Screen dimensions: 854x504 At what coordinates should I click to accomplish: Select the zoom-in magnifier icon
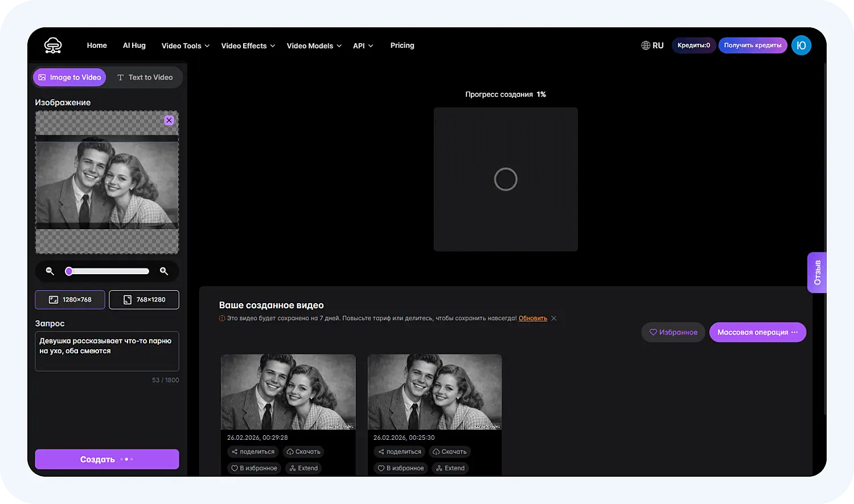coord(164,271)
